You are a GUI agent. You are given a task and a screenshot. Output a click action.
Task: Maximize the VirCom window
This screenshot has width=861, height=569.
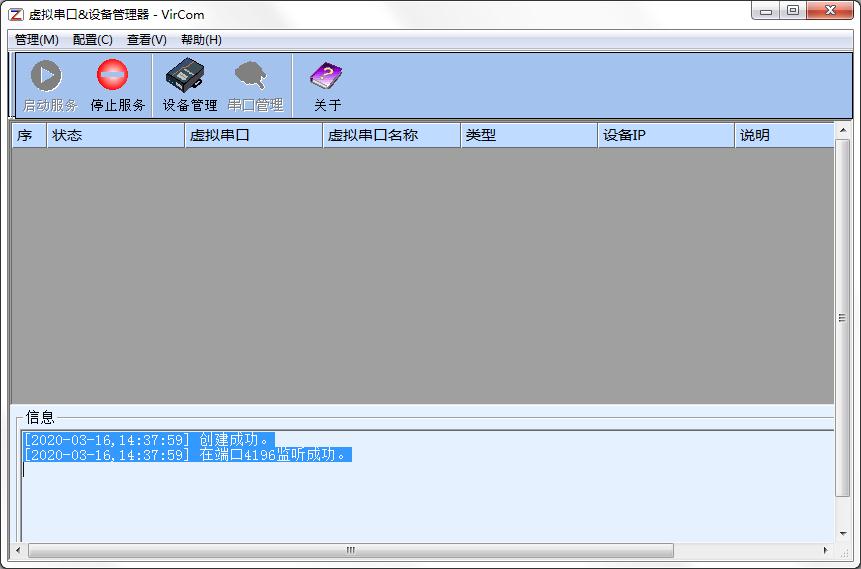coord(792,11)
